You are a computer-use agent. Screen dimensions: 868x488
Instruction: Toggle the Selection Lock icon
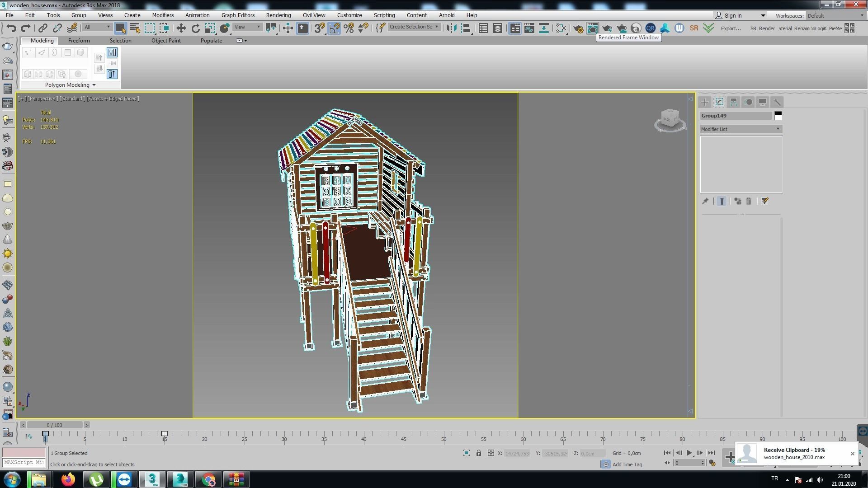click(x=478, y=453)
